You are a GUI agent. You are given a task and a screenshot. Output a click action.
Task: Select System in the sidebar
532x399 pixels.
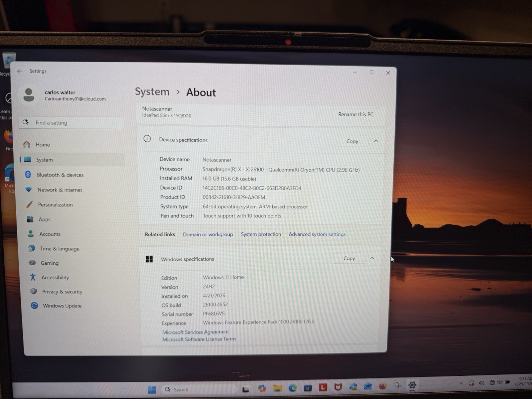tap(72, 160)
